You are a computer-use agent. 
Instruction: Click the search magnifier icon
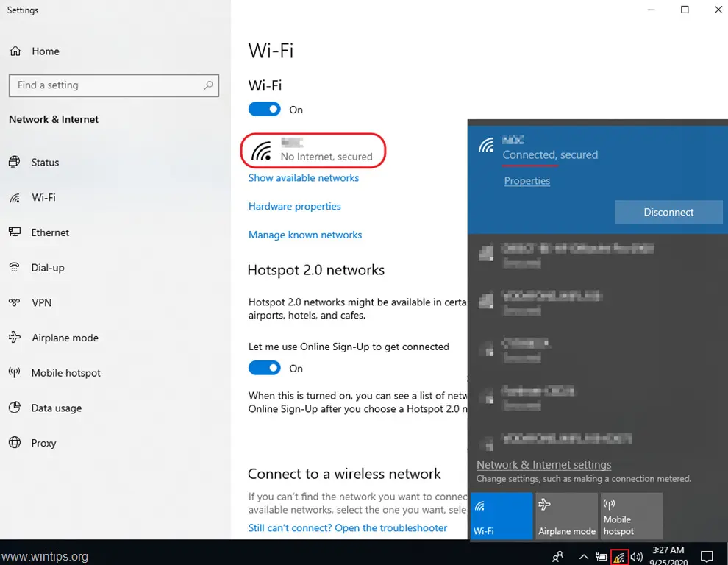click(208, 85)
